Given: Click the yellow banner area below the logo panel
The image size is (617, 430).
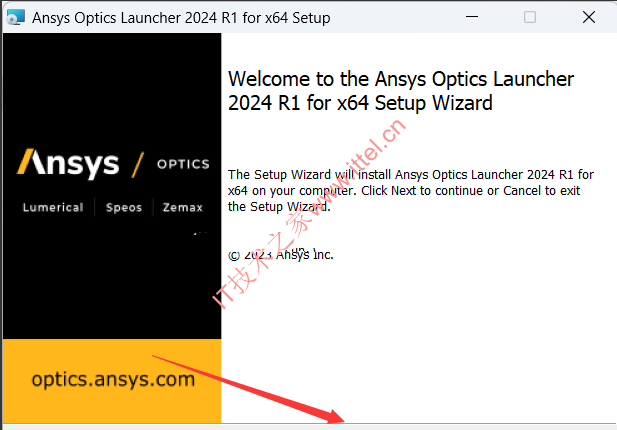Looking at the screenshot, I should [112, 381].
